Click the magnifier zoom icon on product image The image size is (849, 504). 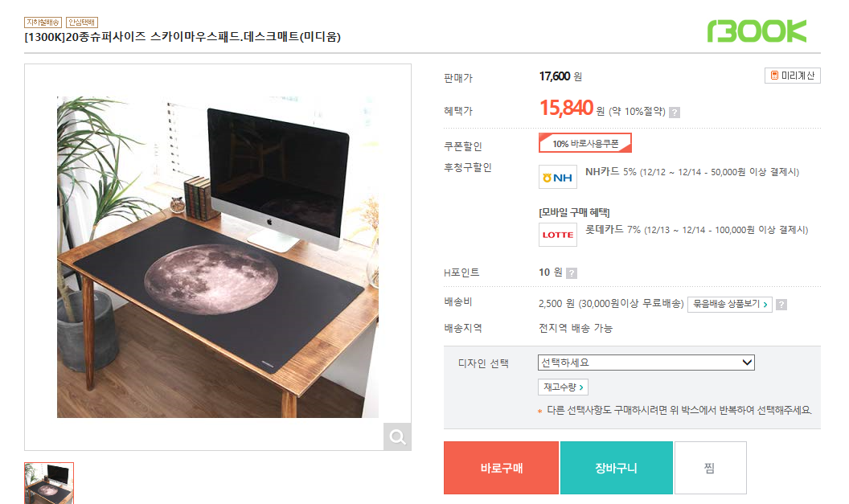coord(397,436)
